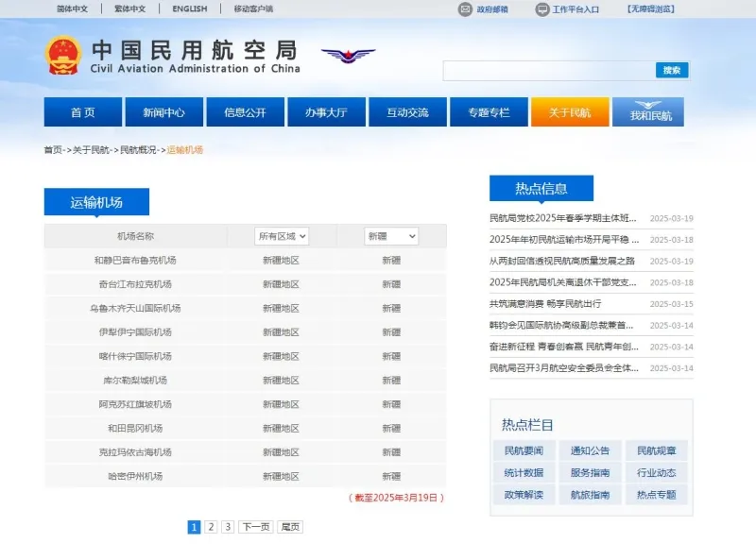Switch to Simplified Chinese 简体中文
The height and width of the screenshot is (560, 756).
click(73, 8)
